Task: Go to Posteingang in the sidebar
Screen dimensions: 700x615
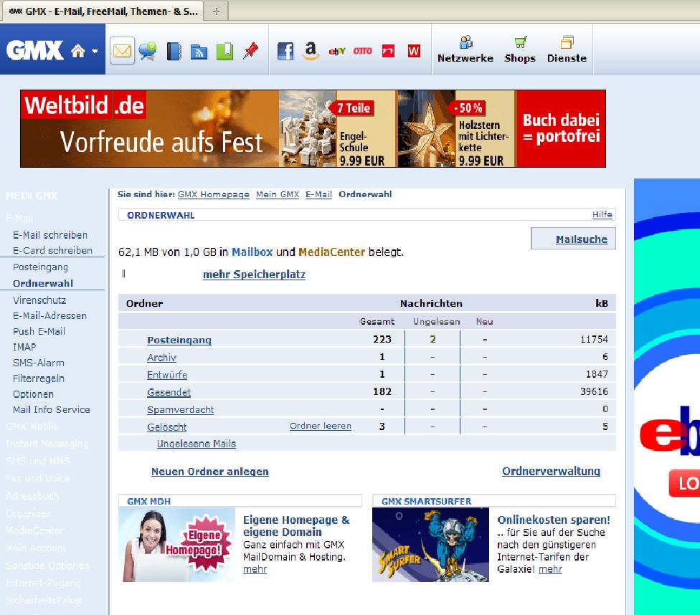Action: pos(41,267)
